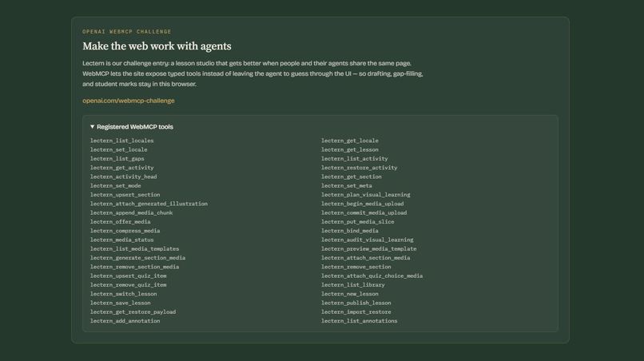Open the openai.com/webmcp-challenge link
Screen dimensions: 644x361
coord(128,101)
